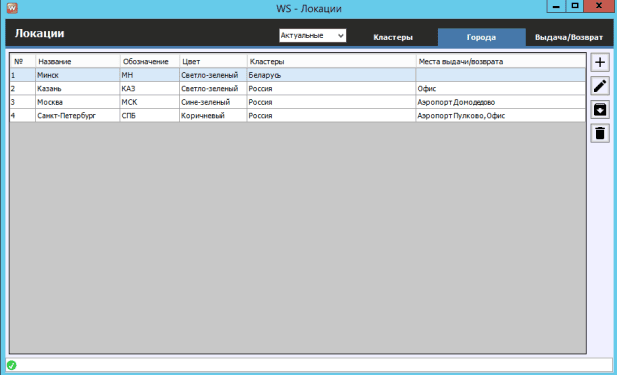The width and height of the screenshot is (617, 375).
Task: Click the trash delete icon
Action: point(600,133)
